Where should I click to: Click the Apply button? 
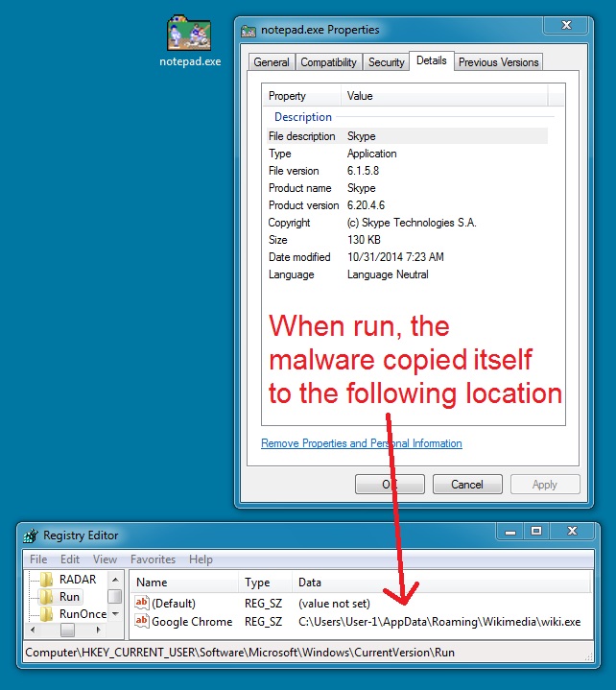pyautogui.click(x=545, y=485)
